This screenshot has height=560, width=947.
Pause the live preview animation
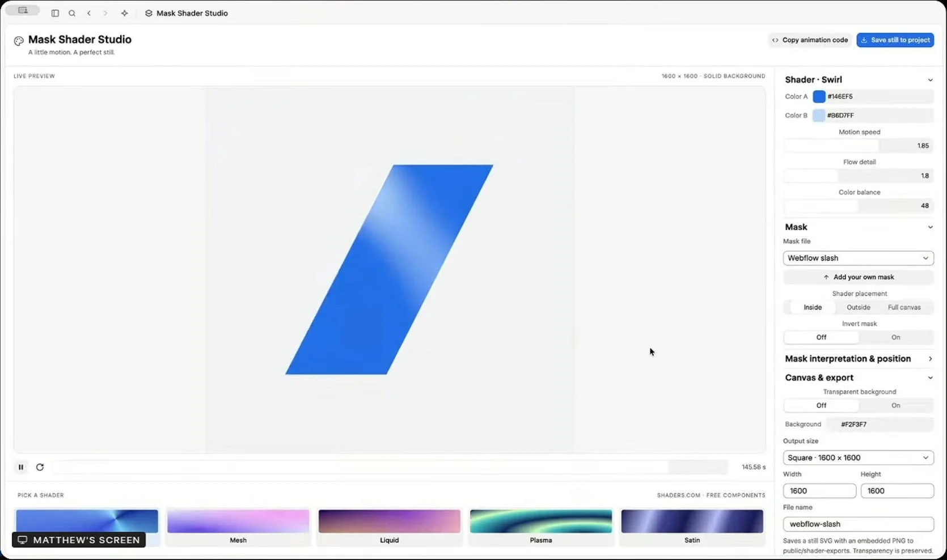click(21, 467)
